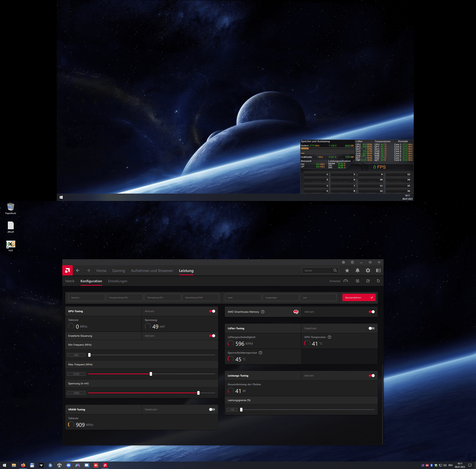Open Discord from the taskbar
The image size is (476, 469).
69,465
